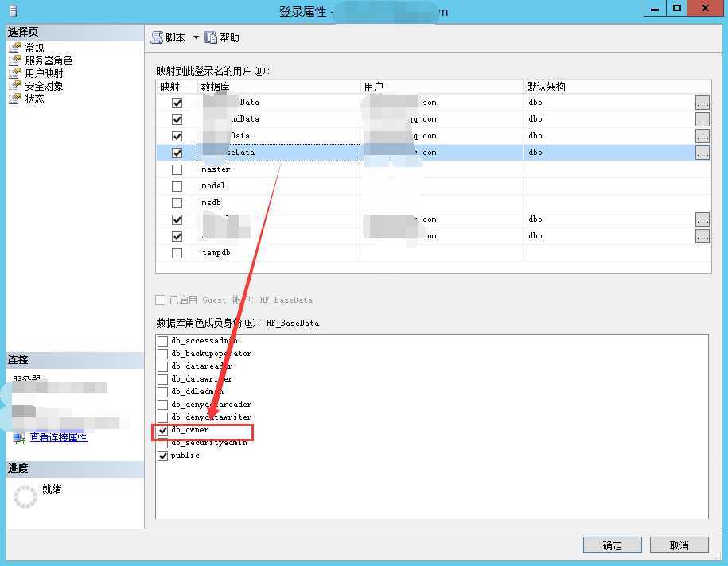The image size is (728, 566).
Task: Open the Script dropdown arrow
Action: (x=196, y=37)
